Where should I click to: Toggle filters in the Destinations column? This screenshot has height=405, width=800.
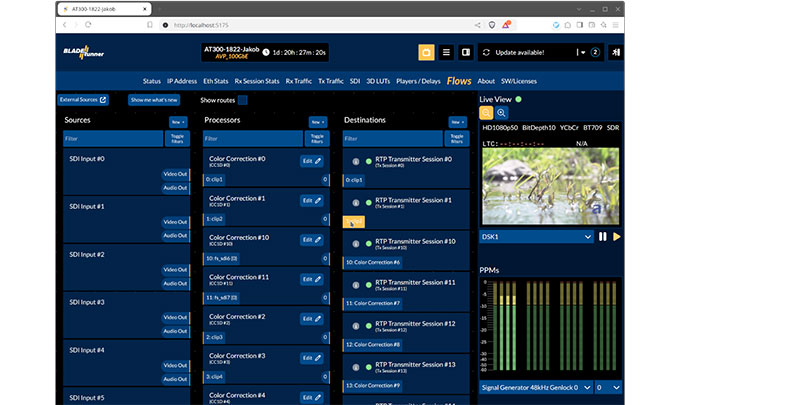point(457,139)
